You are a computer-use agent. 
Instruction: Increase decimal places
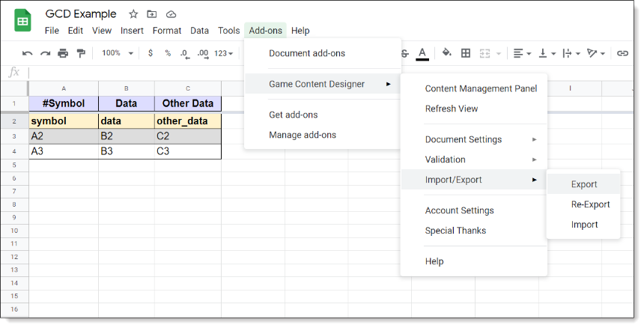pos(203,54)
